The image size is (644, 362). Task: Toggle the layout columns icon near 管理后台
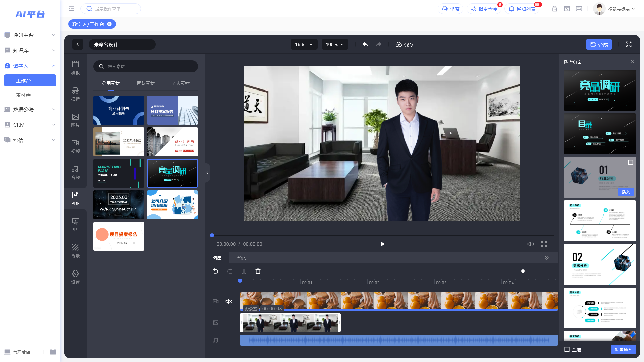click(53, 352)
